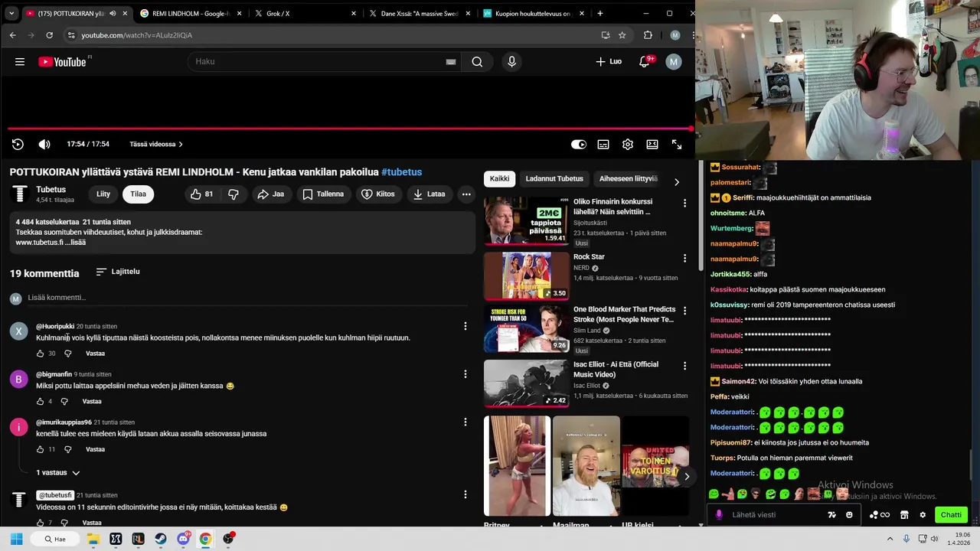Open options for One Blood Marker video
The image size is (980, 551).
coord(684,311)
